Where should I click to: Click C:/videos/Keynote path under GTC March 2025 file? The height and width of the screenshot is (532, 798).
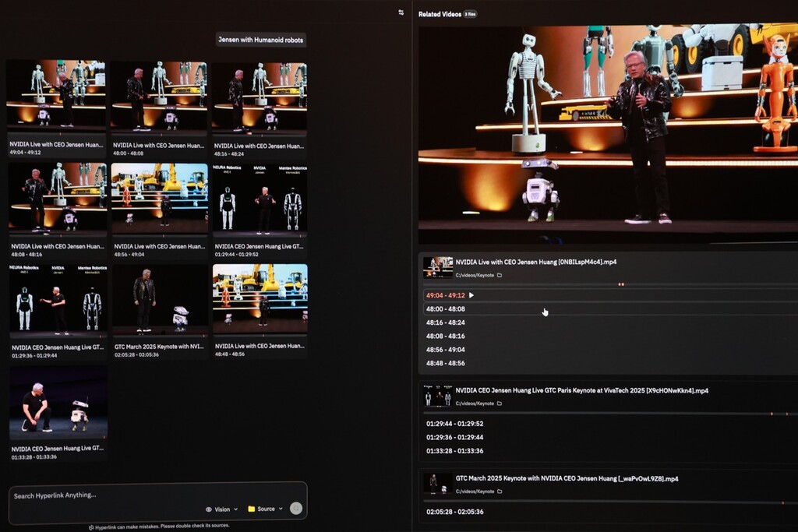pos(475,491)
